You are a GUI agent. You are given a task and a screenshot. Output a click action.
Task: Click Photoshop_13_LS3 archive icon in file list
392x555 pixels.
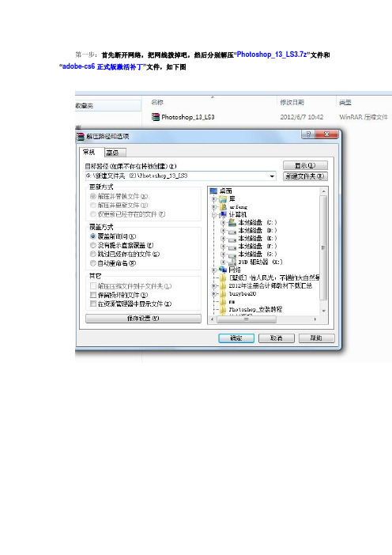point(156,117)
